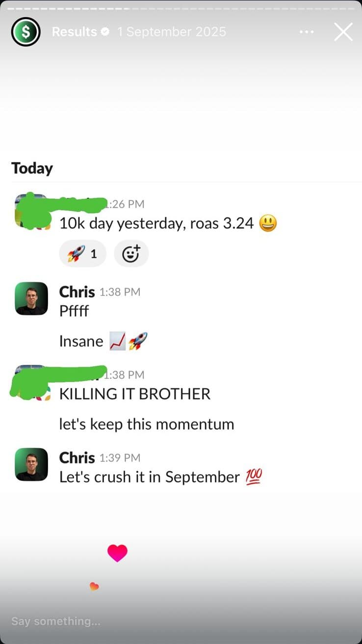The width and height of the screenshot is (362, 644).
Task: Tap Chris's avatar next to the 1:39 PM message
Action: click(x=31, y=465)
